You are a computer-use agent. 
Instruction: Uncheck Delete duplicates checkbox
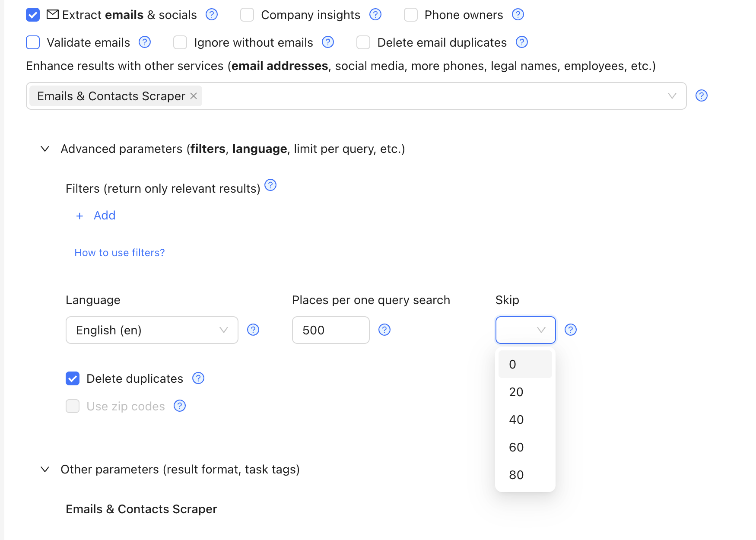coord(73,378)
